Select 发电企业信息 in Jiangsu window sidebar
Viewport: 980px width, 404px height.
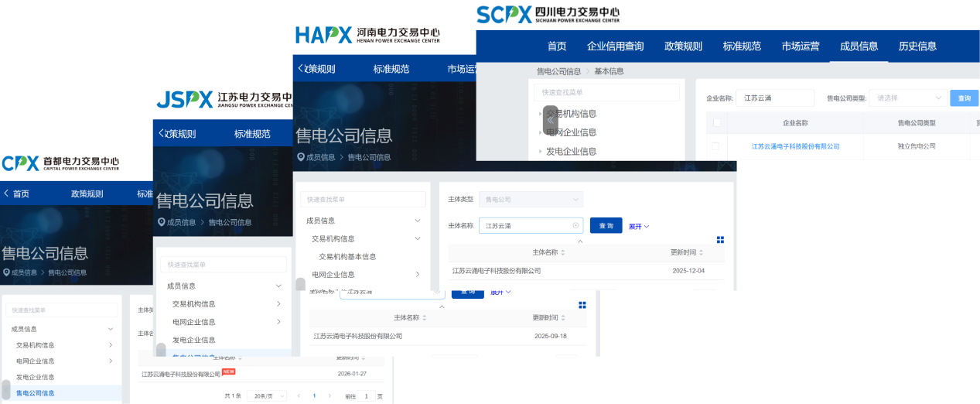click(x=194, y=340)
